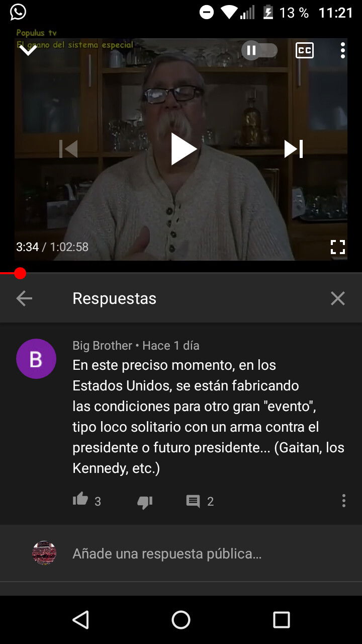Like the Big Brother comment
Viewport: 362px width, 644px height.
coord(80,500)
